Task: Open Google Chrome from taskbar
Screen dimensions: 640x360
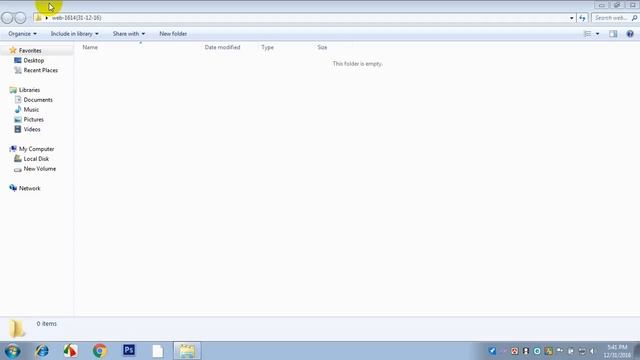Action: coord(100,351)
